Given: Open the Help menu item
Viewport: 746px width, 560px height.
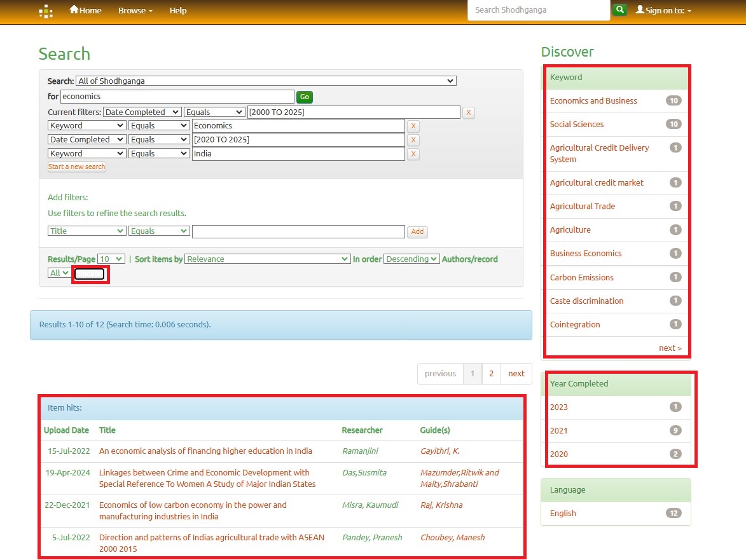Looking at the screenshot, I should (x=178, y=11).
